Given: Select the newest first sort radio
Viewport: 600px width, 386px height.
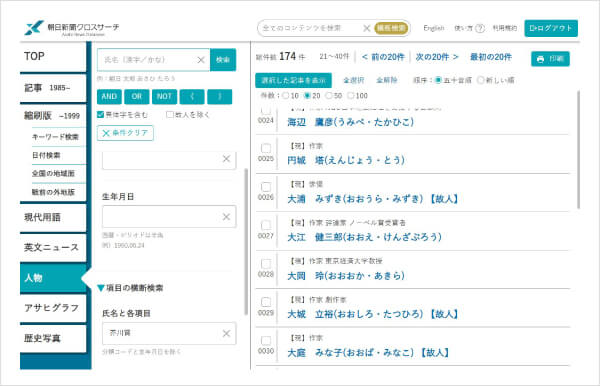Looking at the screenshot, I should [x=481, y=80].
